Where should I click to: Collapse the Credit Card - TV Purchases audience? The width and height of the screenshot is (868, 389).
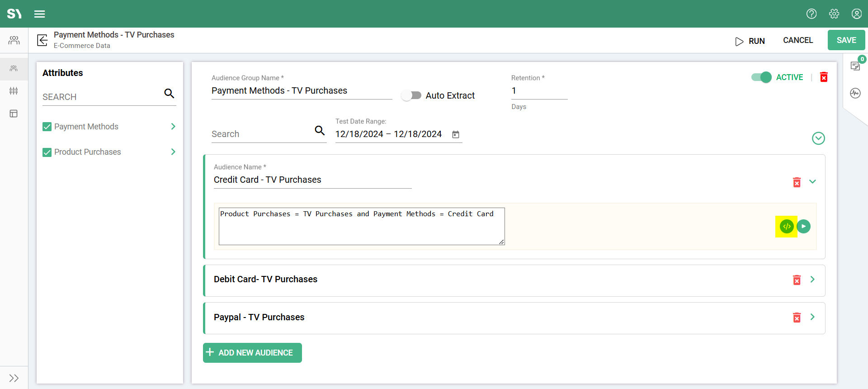point(812,182)
